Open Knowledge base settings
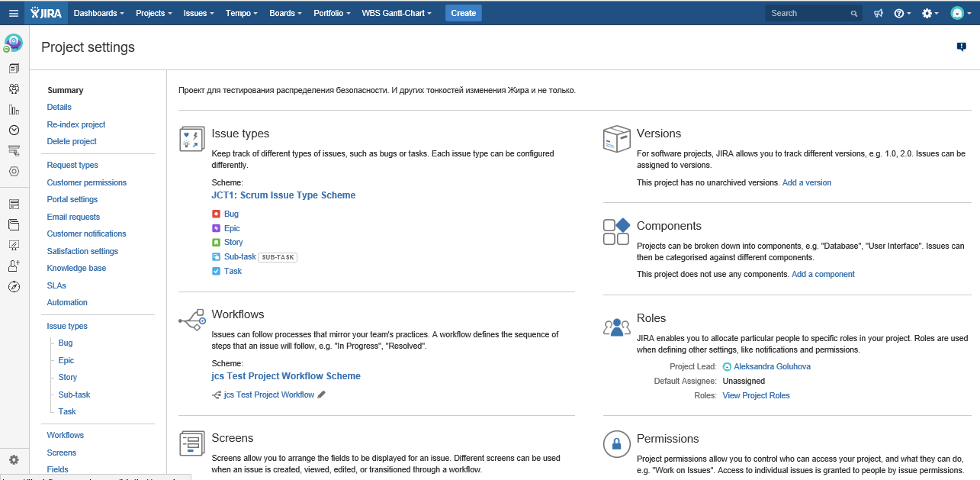980x480 pixels. coord(77,268)
